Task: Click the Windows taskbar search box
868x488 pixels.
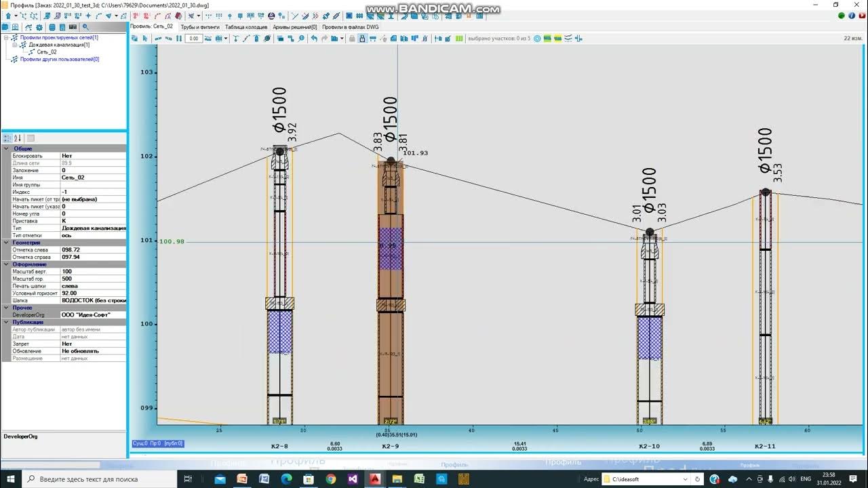Action: 98,479
